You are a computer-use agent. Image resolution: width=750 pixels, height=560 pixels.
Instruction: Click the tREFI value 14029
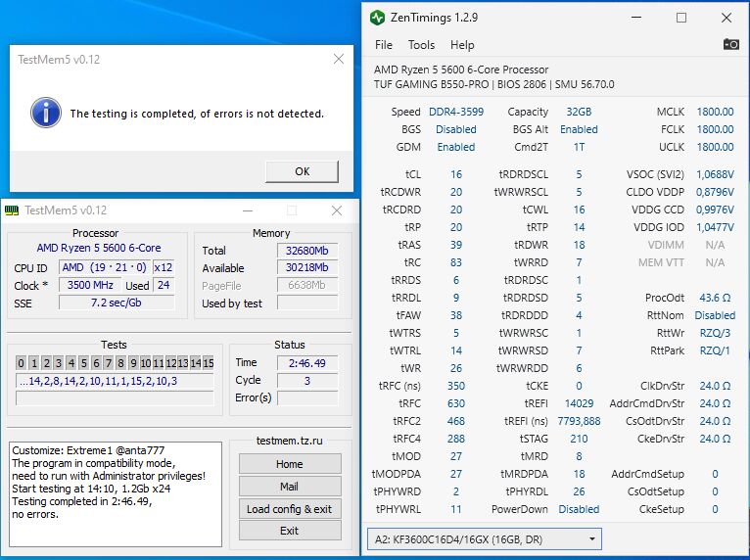[x=579, y=403]
